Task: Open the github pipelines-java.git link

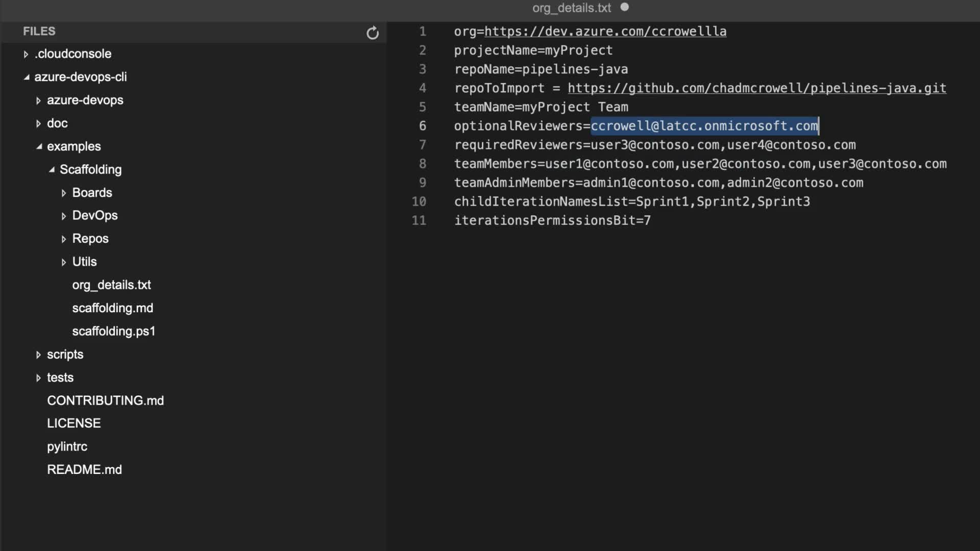Action: tap(756, 88)
